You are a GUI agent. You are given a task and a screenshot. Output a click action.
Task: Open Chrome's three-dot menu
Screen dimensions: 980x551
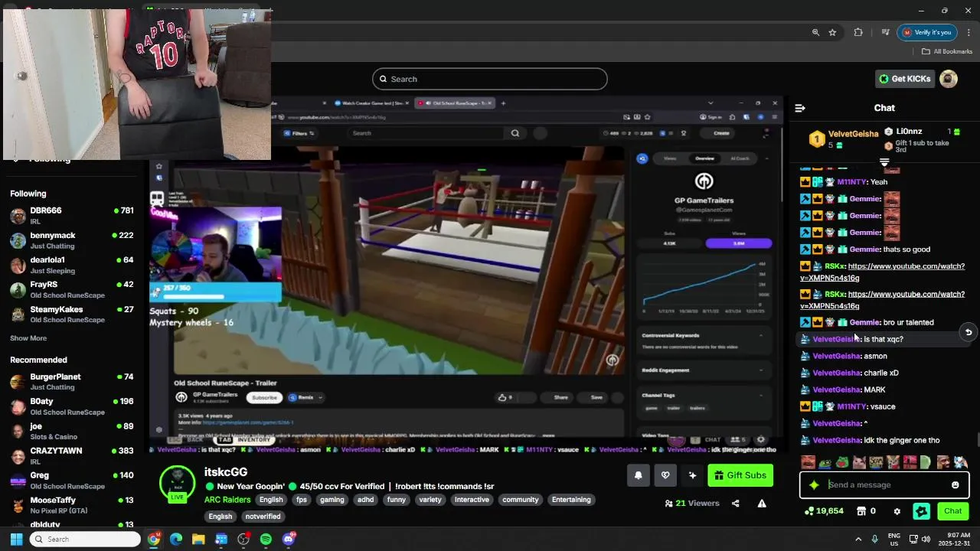pos(969,32)
